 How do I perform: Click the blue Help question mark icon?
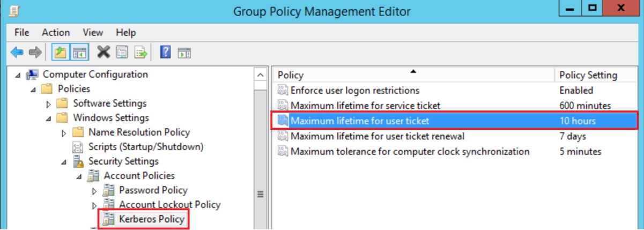click(x=166, y=52)
